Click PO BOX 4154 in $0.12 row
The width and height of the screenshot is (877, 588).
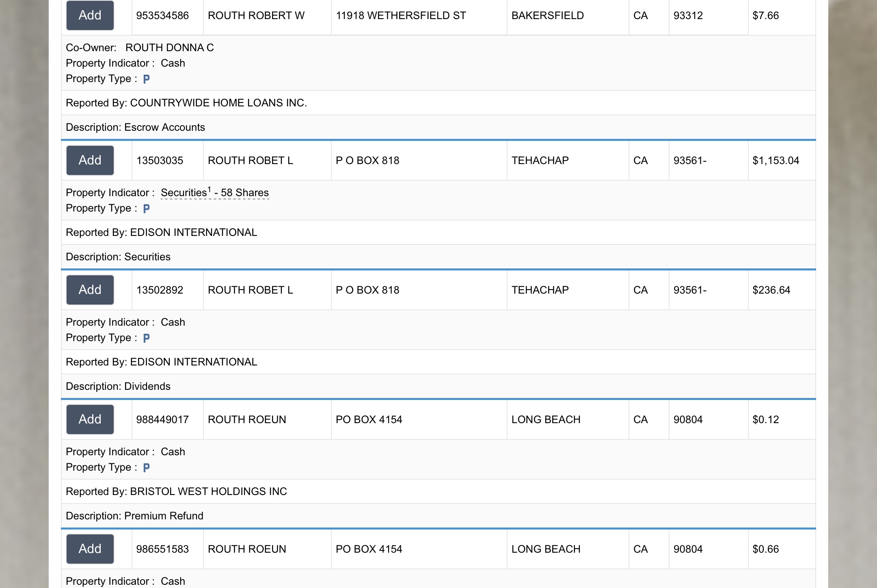(369, 419)
